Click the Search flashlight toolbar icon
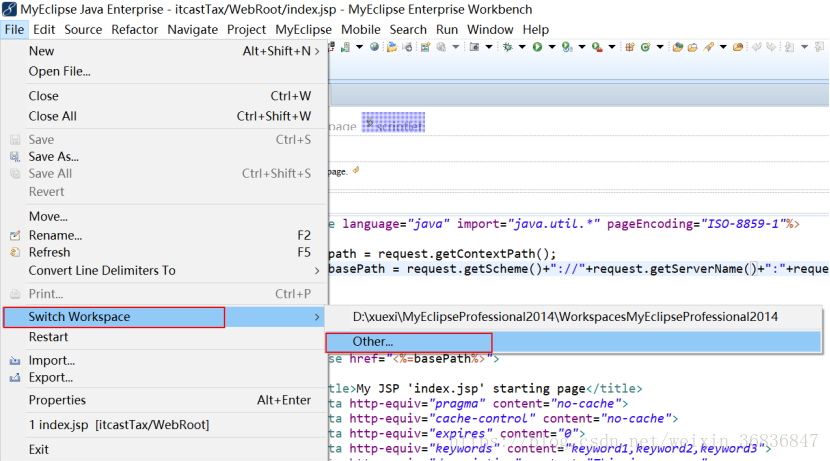 coord(708,47)
